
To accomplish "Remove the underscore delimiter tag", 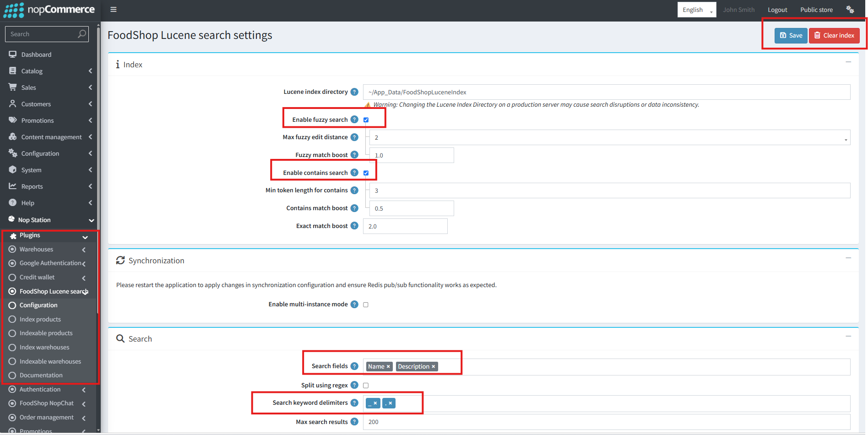I will [x=375, y=403].
